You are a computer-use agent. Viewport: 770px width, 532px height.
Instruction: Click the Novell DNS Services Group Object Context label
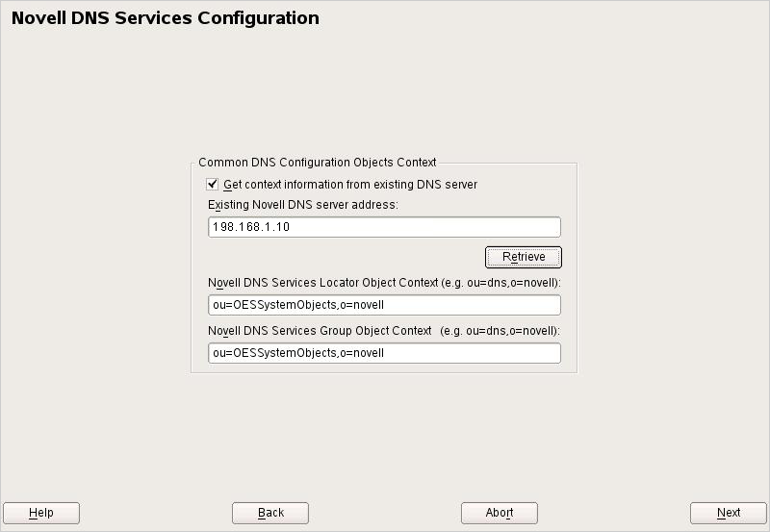pos(384,331)
